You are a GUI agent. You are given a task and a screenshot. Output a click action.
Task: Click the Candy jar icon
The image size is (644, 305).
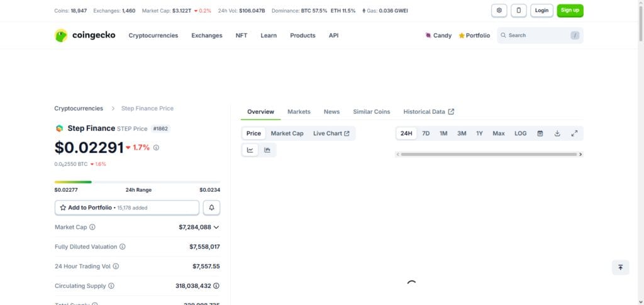[x=428, y=35]
